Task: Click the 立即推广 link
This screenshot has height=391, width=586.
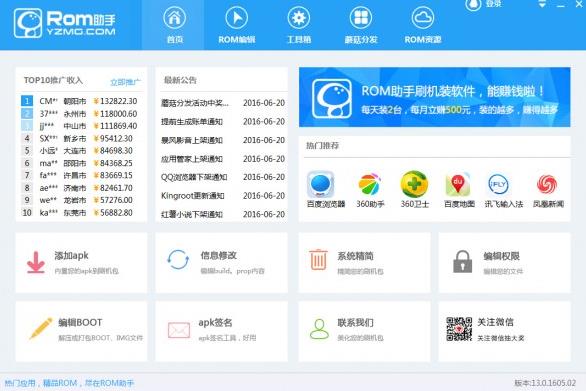Action: coord(125,82)
